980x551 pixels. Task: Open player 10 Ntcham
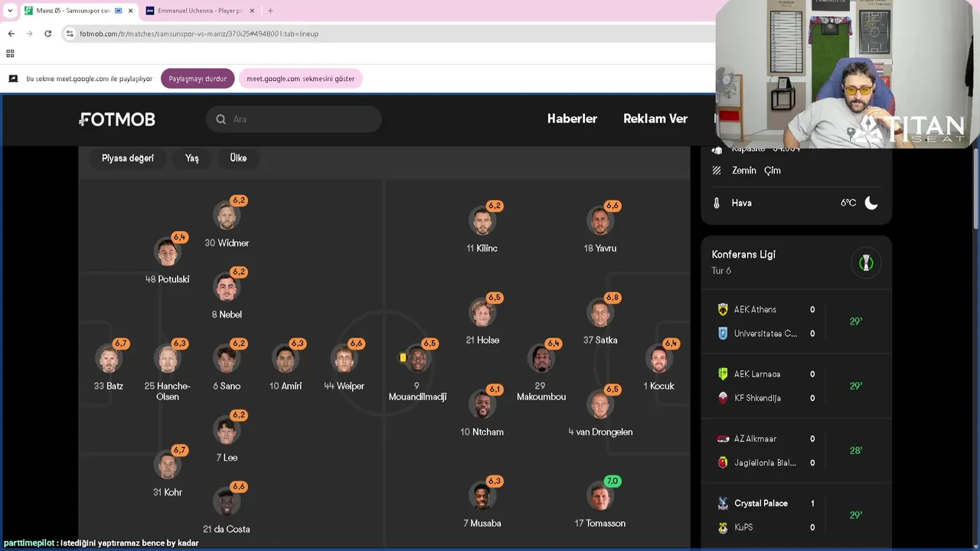click(482, 412)
